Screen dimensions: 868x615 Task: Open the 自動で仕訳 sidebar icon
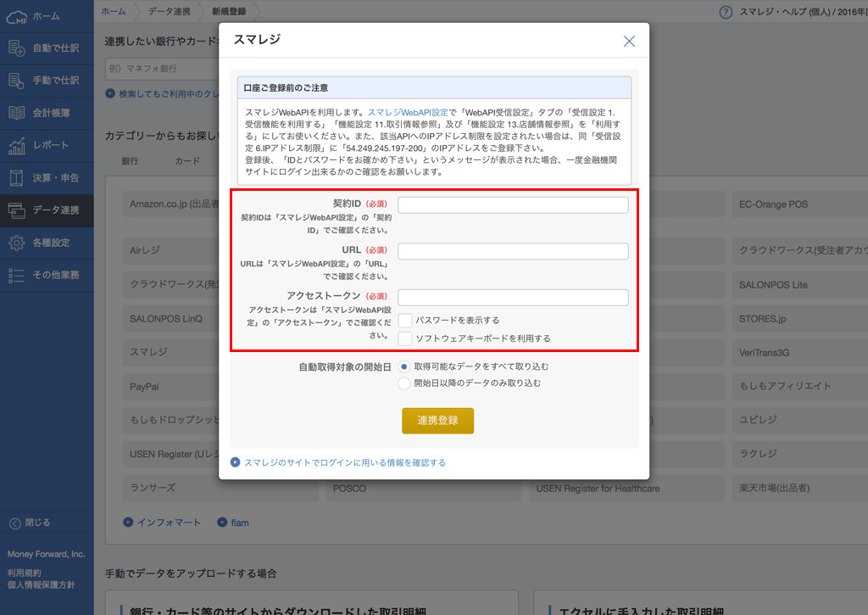(17, 48)
